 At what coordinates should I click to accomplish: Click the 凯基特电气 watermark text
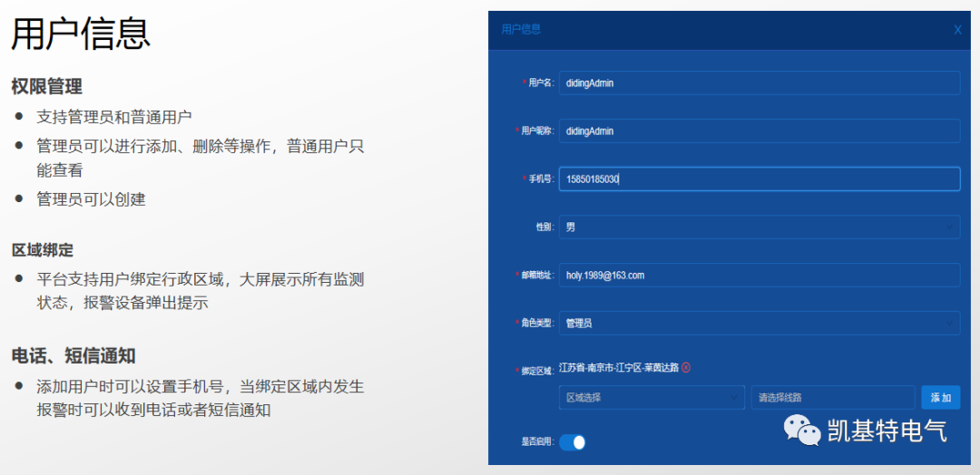[887, 431]
